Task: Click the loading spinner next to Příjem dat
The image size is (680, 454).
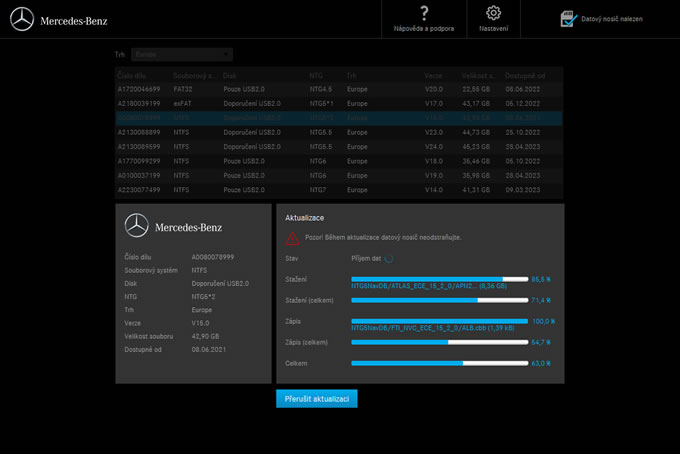Action: tap(389, 259)
